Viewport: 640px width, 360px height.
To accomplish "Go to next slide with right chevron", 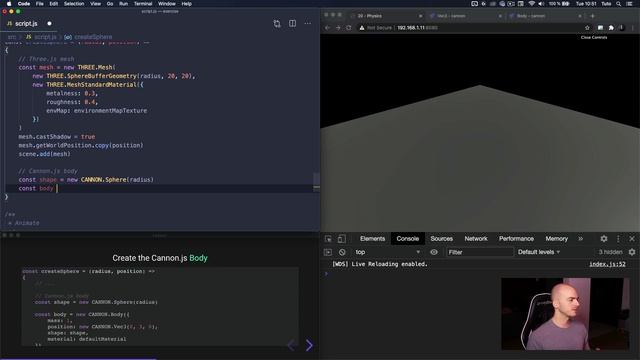I will coord(309,345).
